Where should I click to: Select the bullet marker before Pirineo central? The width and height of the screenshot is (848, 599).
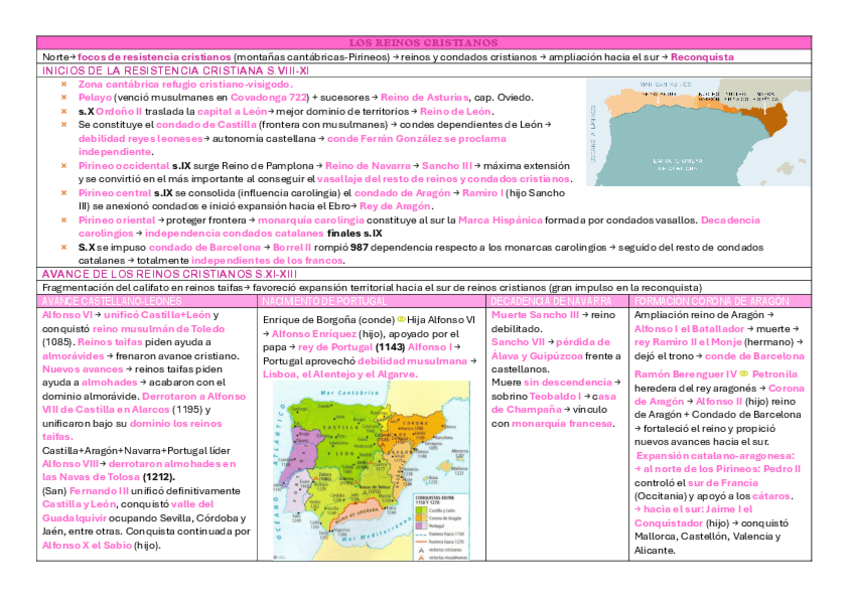[62, 191]
